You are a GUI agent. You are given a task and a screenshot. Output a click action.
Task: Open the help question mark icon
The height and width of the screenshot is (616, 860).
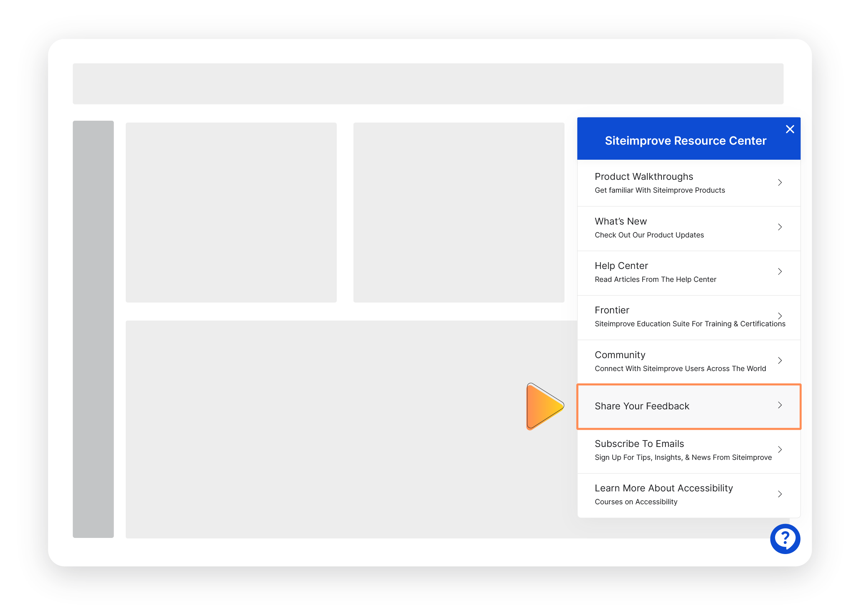click(x=785, y=539)
